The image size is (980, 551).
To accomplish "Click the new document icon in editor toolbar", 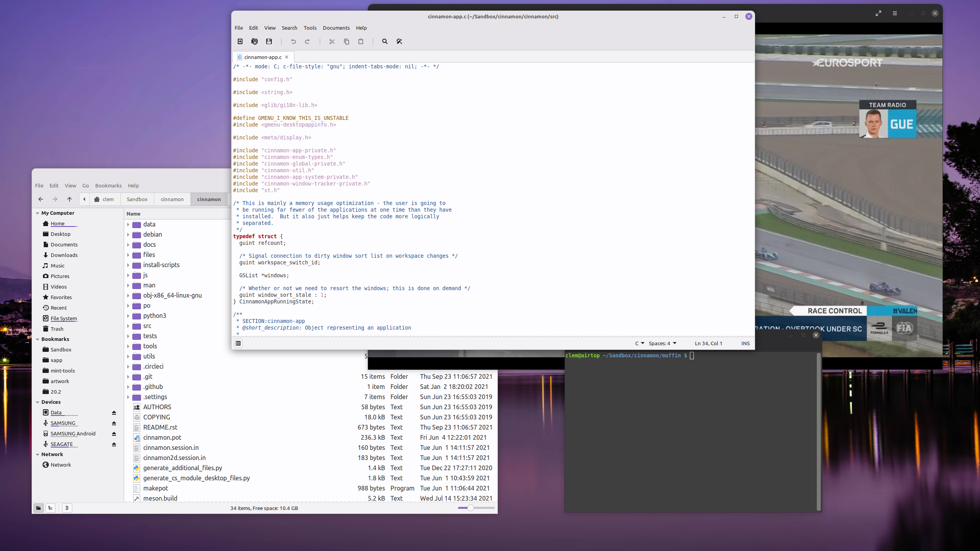I will tap(240, 41).
